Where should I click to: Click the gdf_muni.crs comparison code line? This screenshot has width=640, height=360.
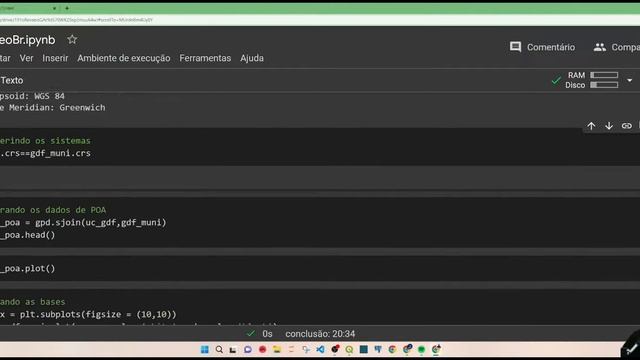click(x=45, y=153)
